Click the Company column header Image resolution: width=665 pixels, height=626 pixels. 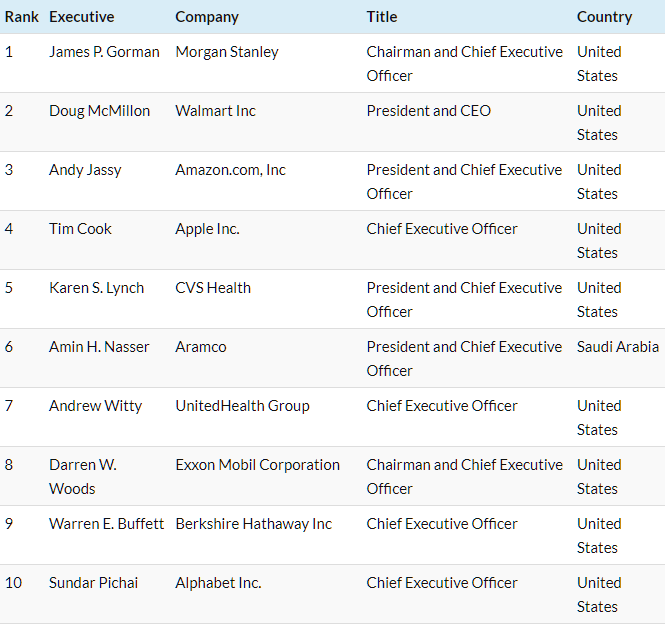point(207,17)
